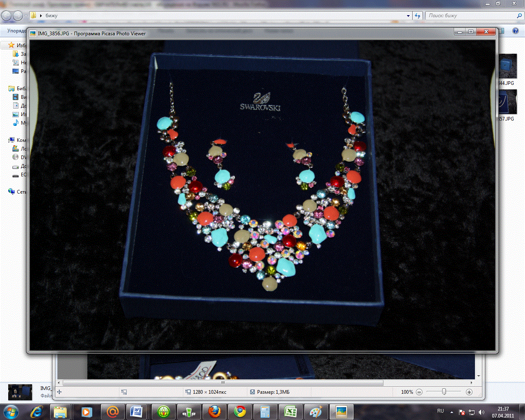Click the Explorer help question mark icon

pos(516,31)
